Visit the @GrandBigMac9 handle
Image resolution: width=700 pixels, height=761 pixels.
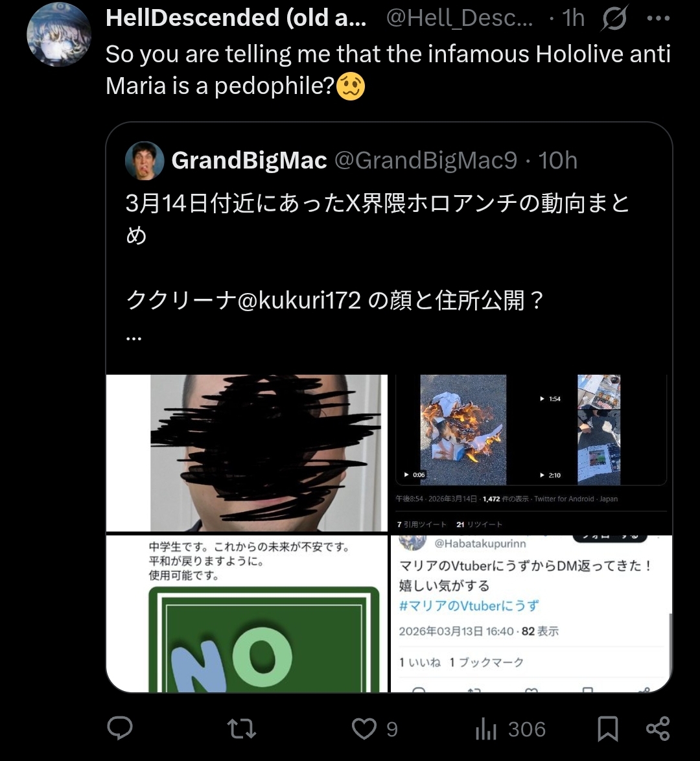coord(426,161)
